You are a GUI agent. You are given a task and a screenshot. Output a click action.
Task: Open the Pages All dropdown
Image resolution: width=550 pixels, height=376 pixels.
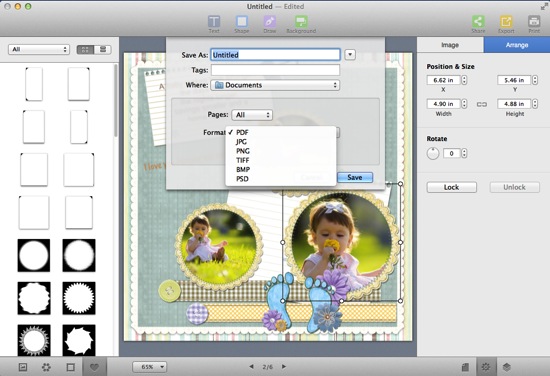[252, 115]
